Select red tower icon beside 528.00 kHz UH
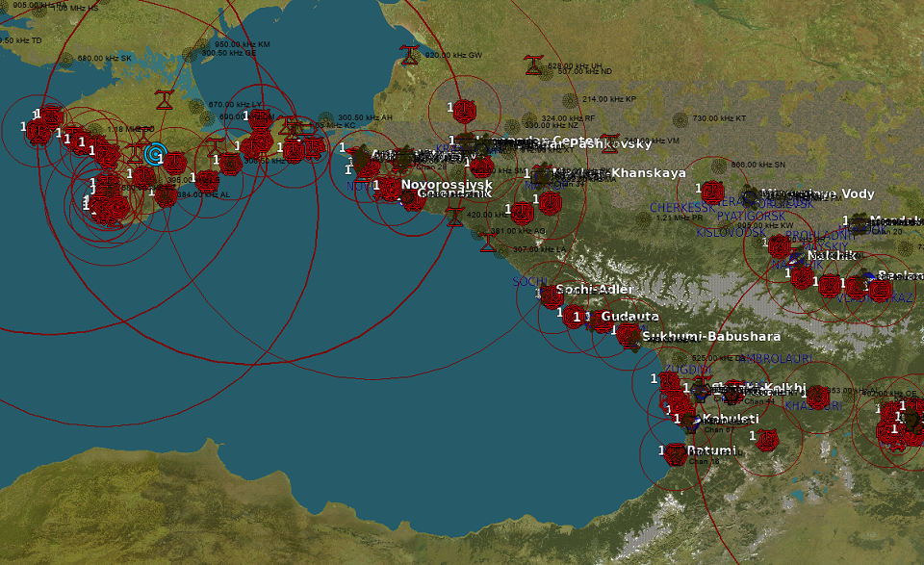 coord(532,65)
